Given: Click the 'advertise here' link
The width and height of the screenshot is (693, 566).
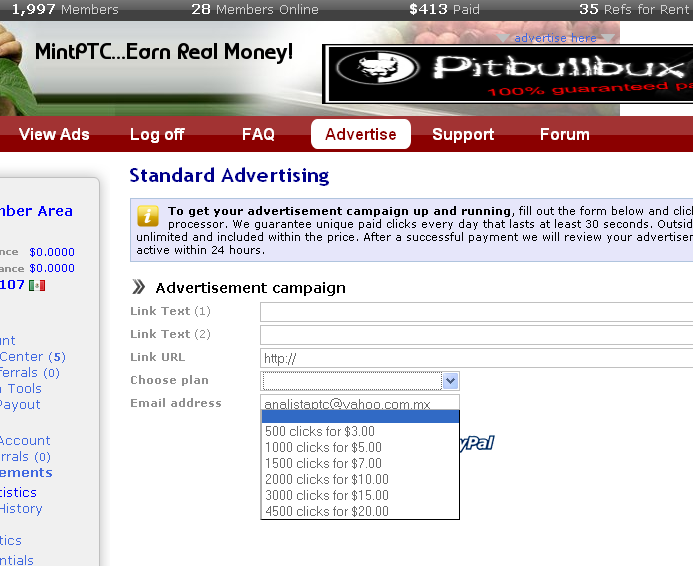Looking at the screenshot, I should (x=555, y=38).
